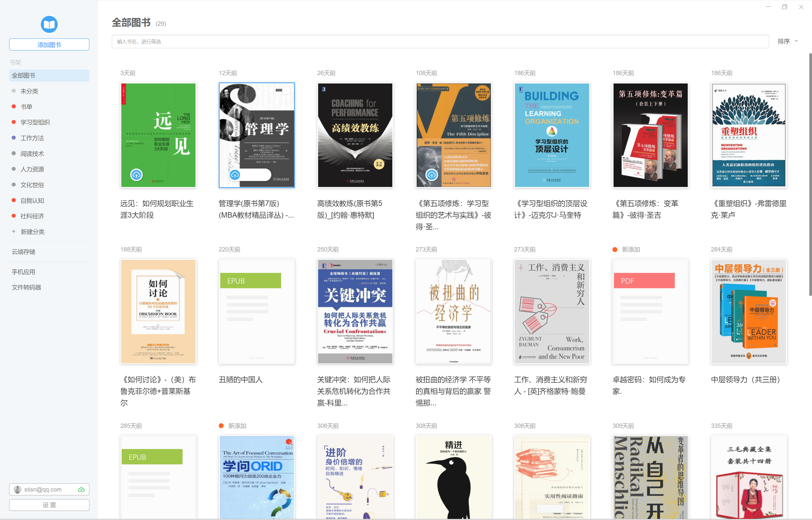This screenshot has width=812, height=520.
Task: Open the 丑陋的中国人 EPUB placeholder cover
Action: click(x=257, y=311)
